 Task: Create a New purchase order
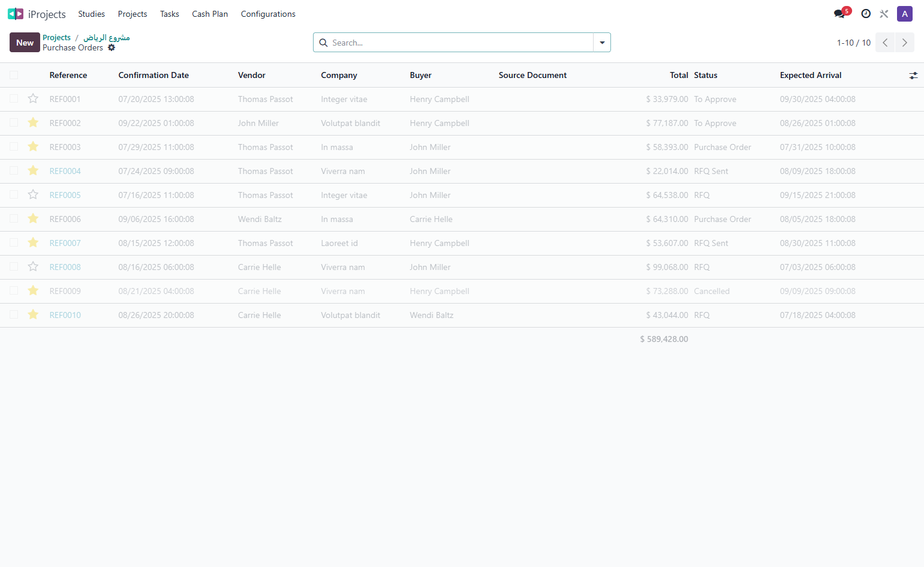[25, 43]
